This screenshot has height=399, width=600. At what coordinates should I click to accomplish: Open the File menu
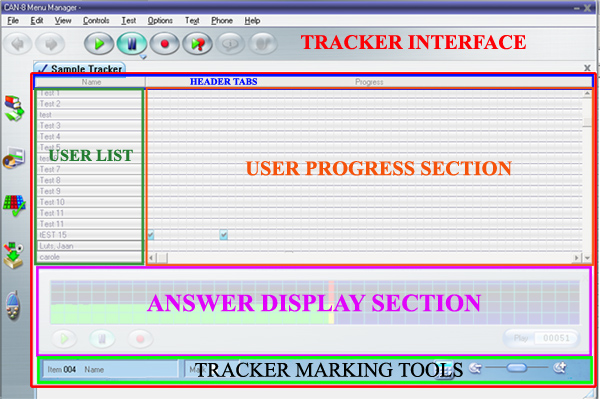pyautogui.click(x=13, y=21)
